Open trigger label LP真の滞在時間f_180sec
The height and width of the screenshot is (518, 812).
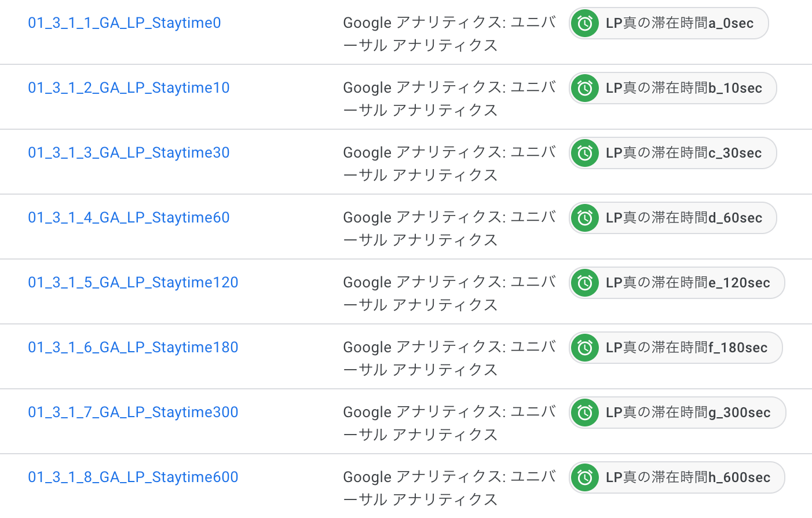coord(687,348)
